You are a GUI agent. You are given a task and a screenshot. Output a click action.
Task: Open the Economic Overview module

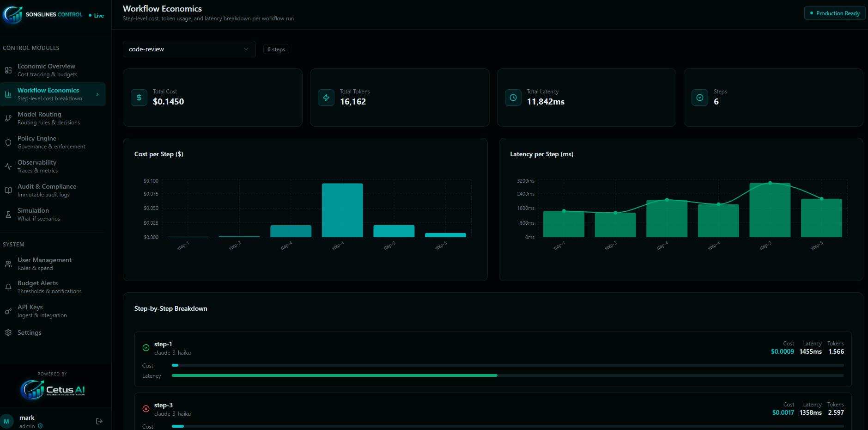(x=47, y=70)
